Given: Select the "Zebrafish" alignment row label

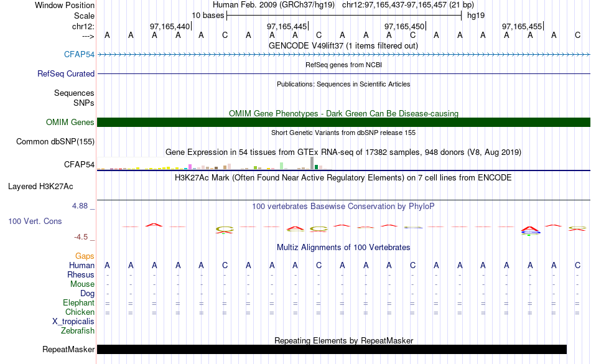Looking at the screenshot, I should [x=78, y=330].
